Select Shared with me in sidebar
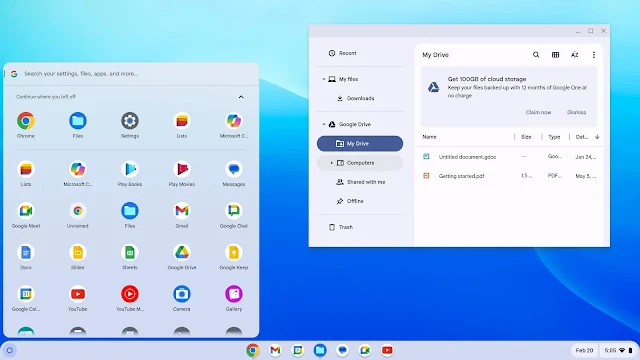Viewport: 640px width, 360px height. [360, 182]
